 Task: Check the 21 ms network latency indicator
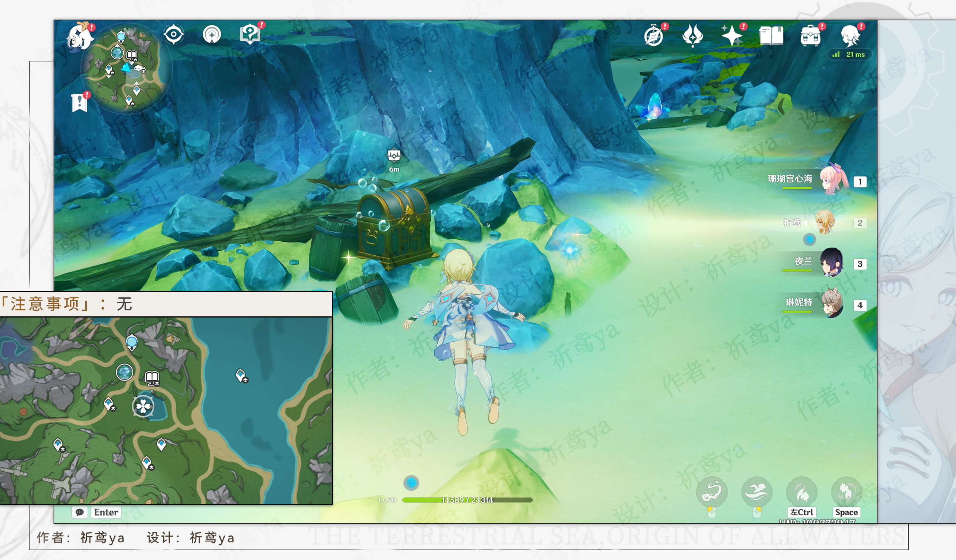click(850, 55)
